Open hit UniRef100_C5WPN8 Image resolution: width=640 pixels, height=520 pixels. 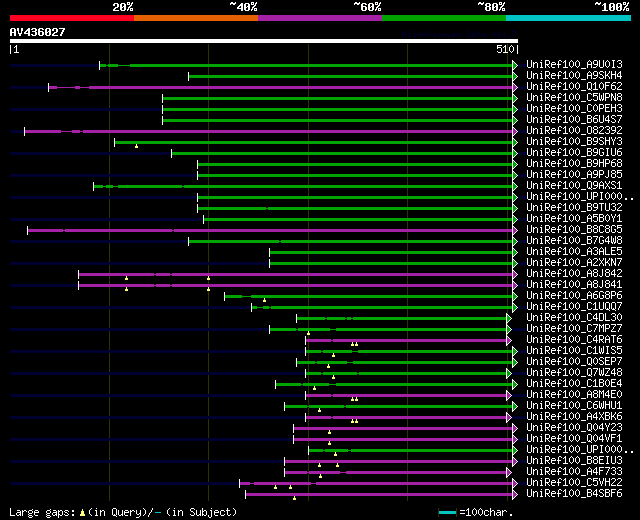(574, 97)
